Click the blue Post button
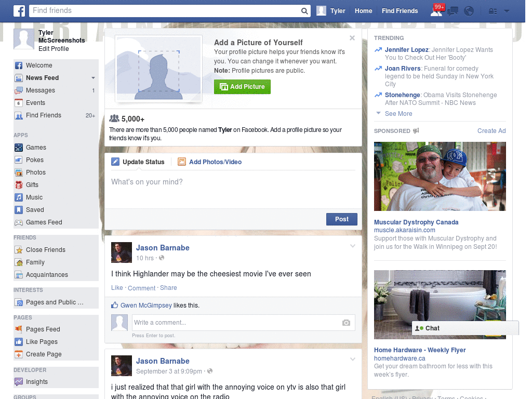Image resolution: width=532 pixels, height=399 pixels. 342,220
